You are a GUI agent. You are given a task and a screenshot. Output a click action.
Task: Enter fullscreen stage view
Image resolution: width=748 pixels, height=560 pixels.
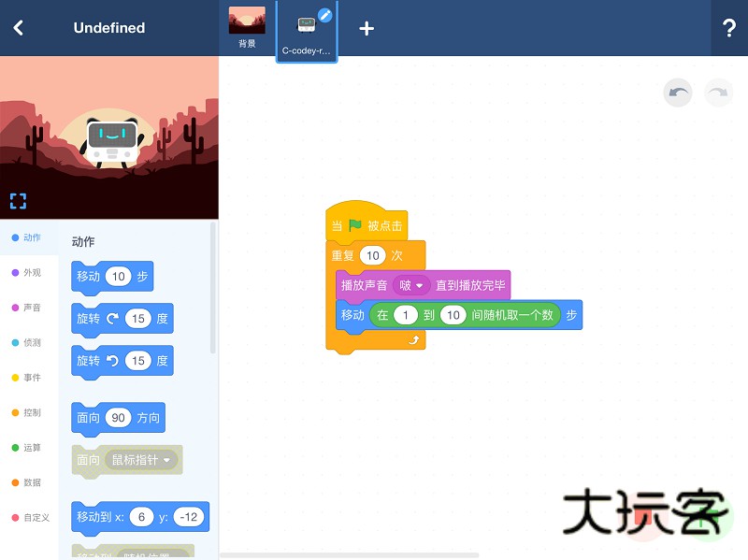pyautogui.click(x=18, y=201)
